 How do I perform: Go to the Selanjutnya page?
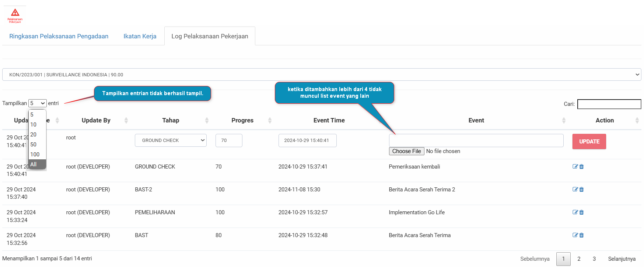click(622, 259)
